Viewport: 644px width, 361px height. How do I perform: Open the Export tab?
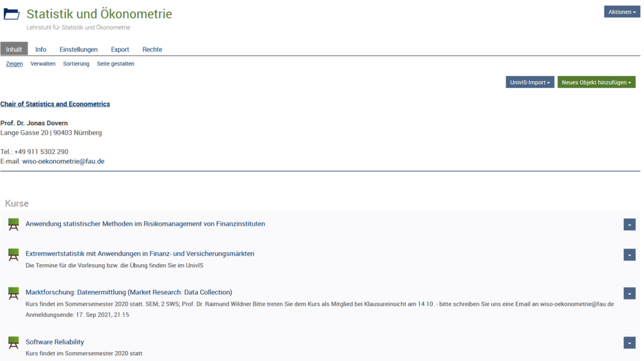point(120,49)
